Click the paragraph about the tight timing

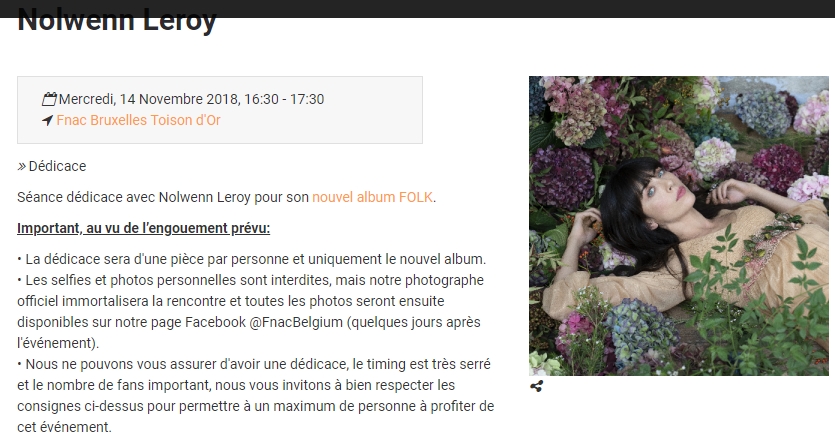[256, 396]
